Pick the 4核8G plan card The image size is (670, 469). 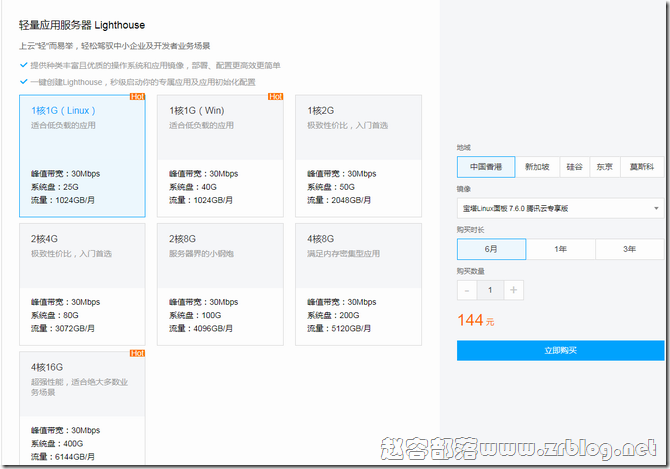click(358, 284)
